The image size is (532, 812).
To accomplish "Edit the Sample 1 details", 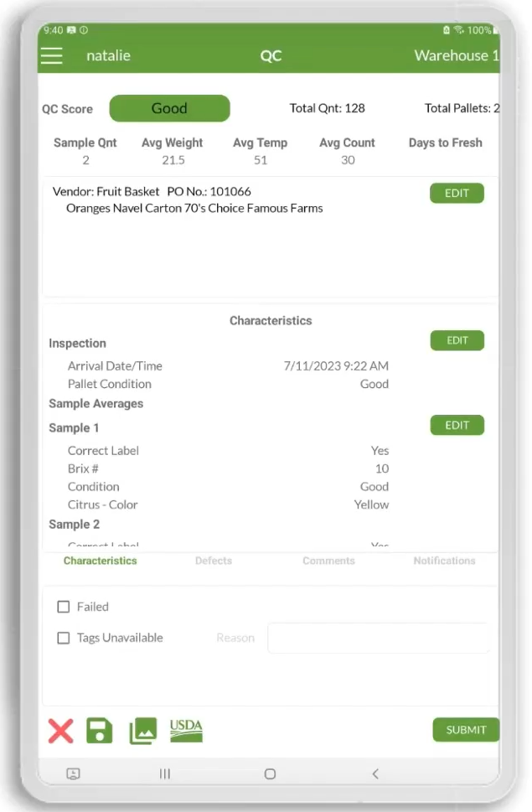I will 457,425.
